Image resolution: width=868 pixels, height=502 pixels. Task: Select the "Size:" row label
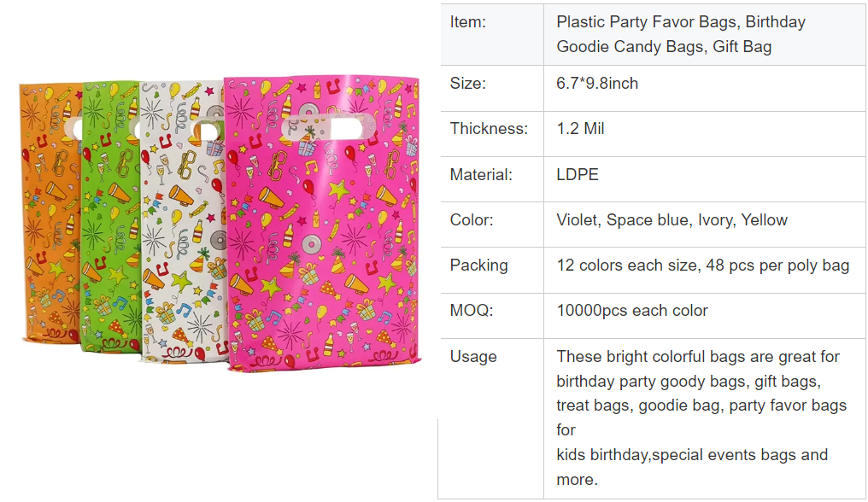(x=468, y=84)
